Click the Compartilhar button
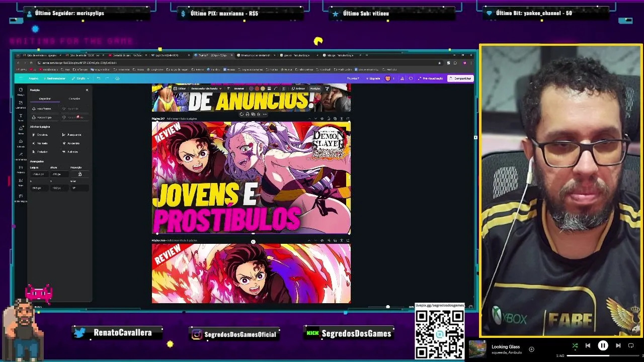Viewport: 644px width, 362px height. pos(461,78)
